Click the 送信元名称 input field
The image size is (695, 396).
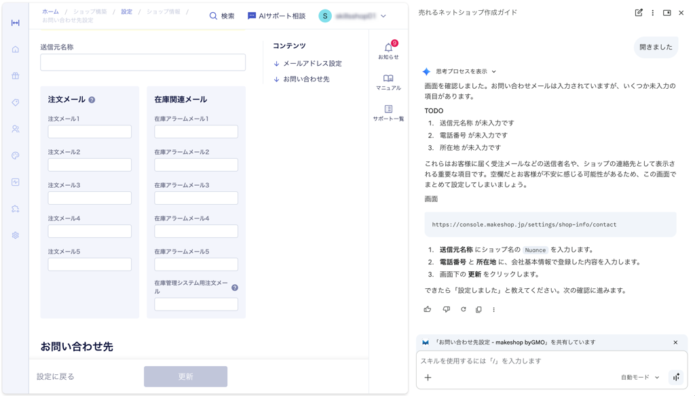pyautogui.click(x=143, y=63)
